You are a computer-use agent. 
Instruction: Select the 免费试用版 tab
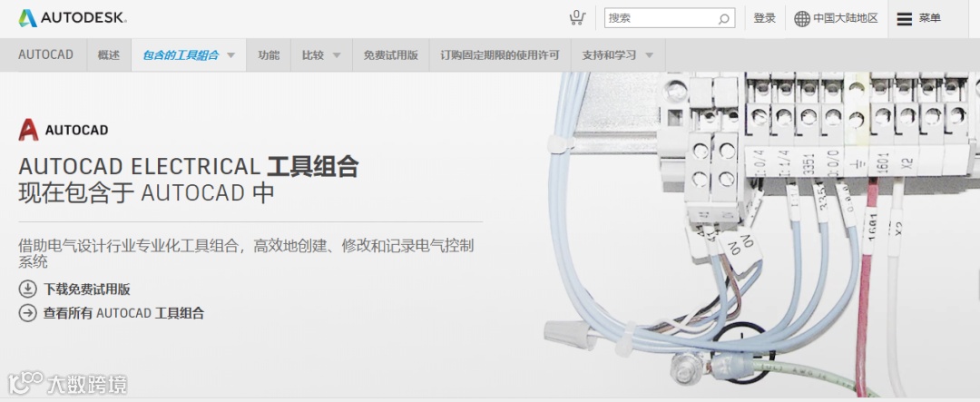[x=390, y=55]
